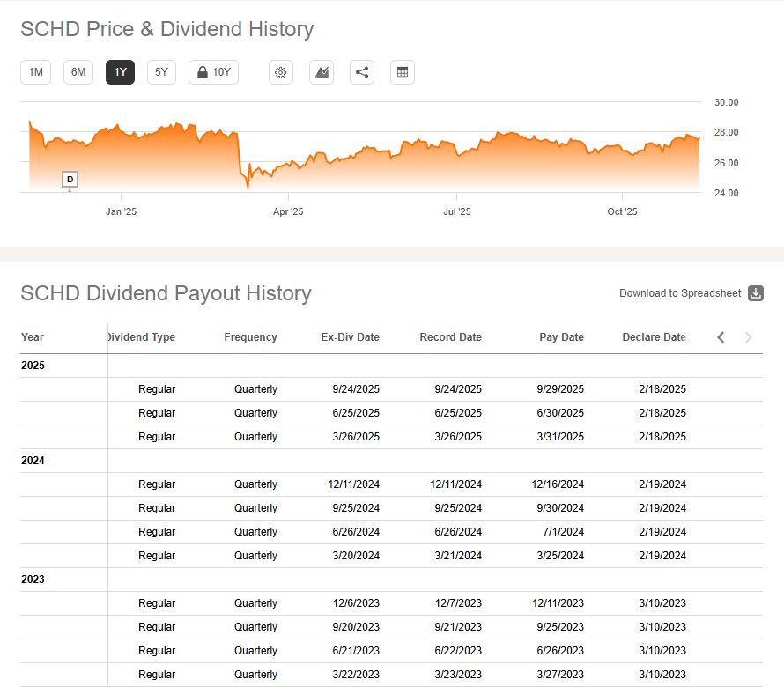Select the 5Y time range
This screenshot has height=687, width=784.
[x=161, y=72]
